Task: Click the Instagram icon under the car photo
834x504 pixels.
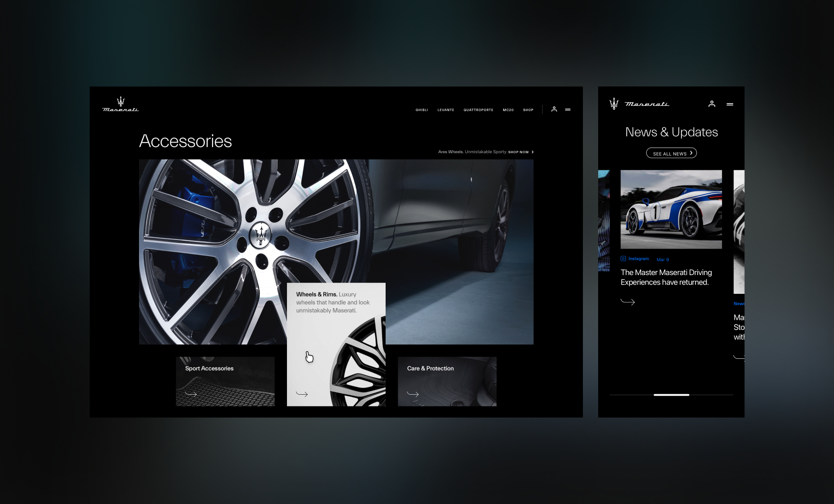Action: (623, 258)
